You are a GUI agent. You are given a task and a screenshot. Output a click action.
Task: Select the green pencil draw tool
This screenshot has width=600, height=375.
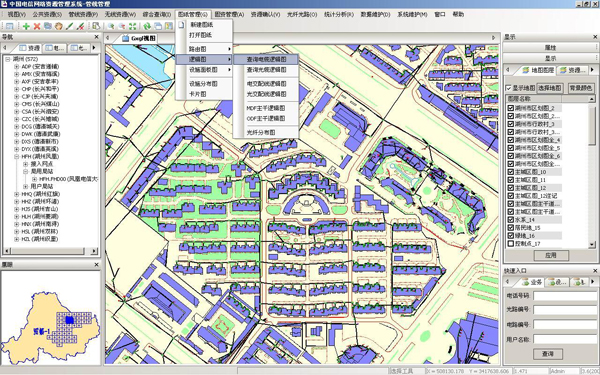pos(69,26)
